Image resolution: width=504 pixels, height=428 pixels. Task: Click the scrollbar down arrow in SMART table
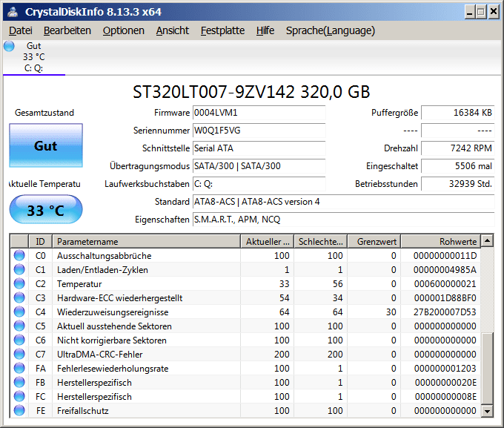487,411
